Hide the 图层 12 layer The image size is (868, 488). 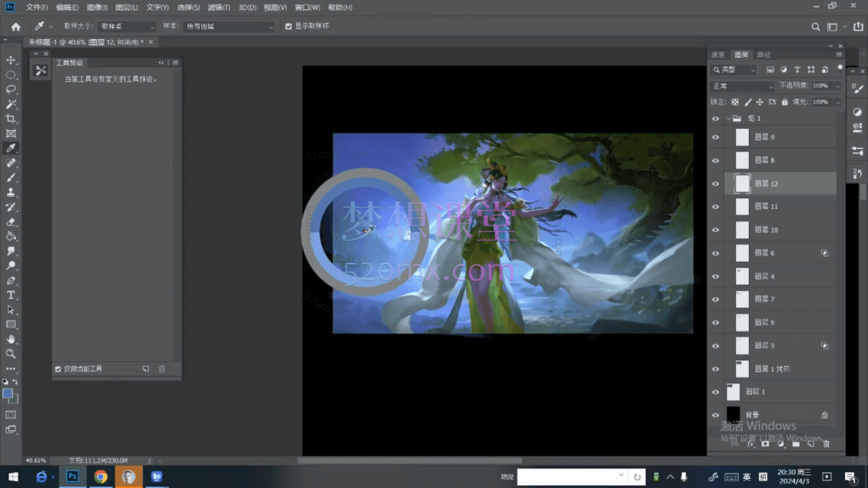click(x=715, y=184)
